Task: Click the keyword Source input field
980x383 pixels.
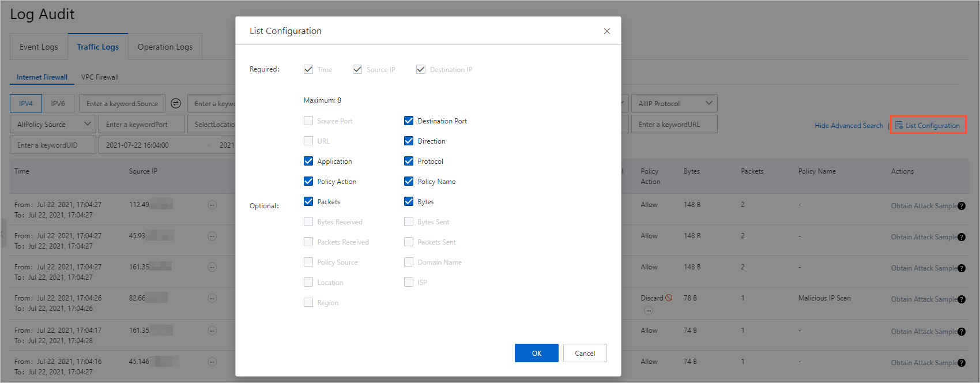Action: pyautogui.click(x=122, y=103)
